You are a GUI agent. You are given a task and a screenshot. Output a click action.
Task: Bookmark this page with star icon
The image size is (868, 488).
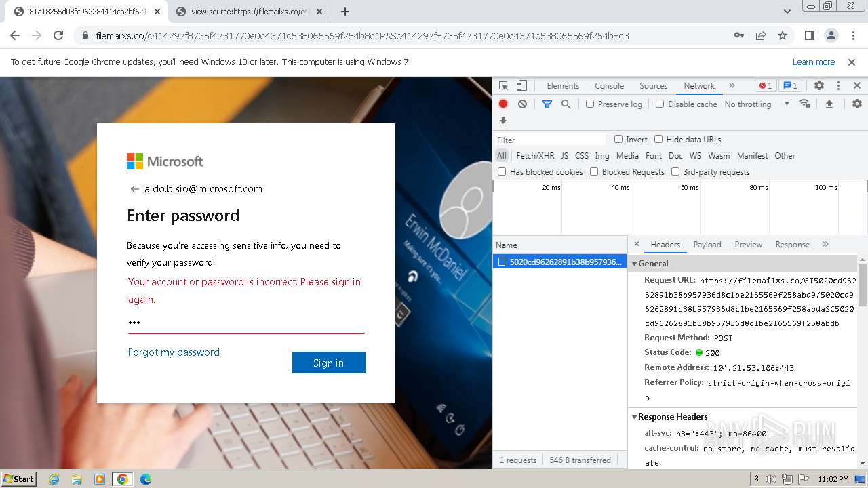click(783, 35)
